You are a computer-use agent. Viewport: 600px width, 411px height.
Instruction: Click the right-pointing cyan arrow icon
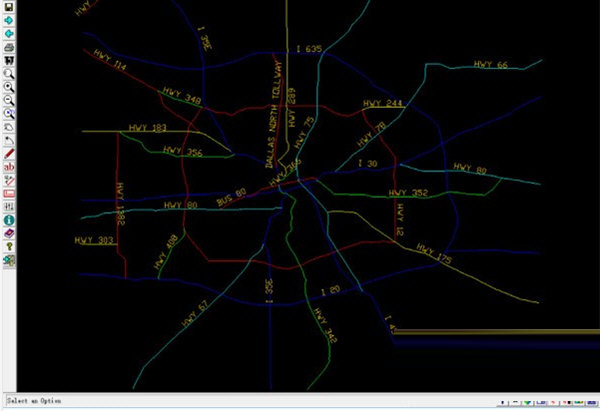click(x=9, y=19)
